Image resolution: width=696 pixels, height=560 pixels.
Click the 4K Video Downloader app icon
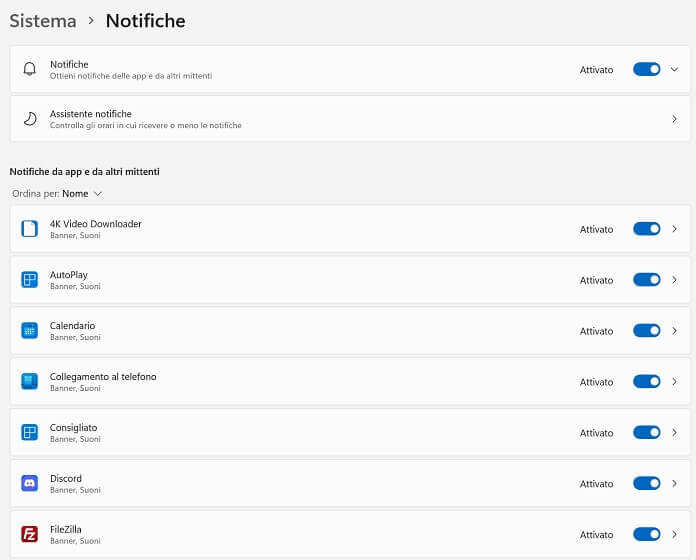[x=30, y=229]
